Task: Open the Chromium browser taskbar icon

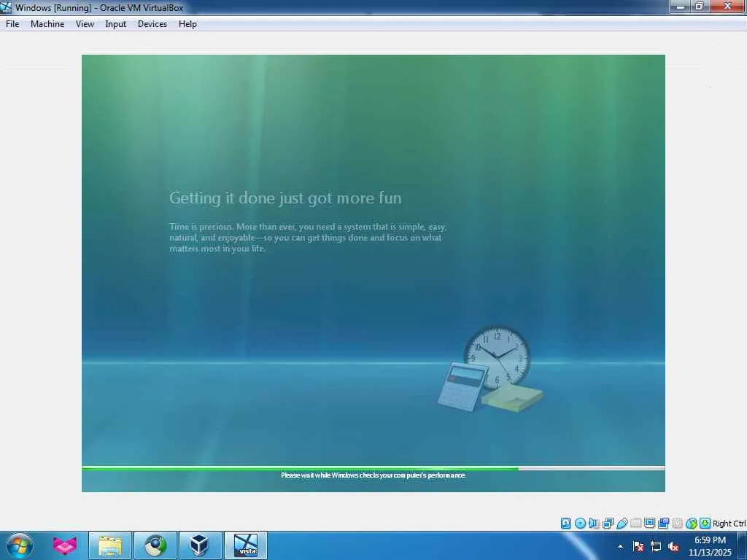Action: [155, 545]
